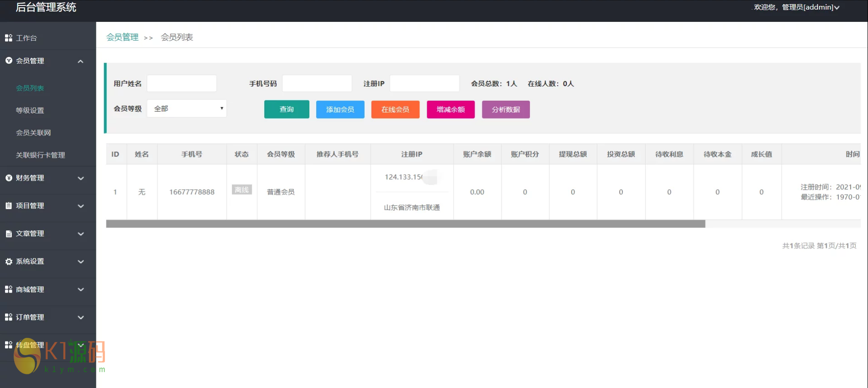Image resolution: width=868 pixels, height=388 pixels.
Task: Click the 文章管理 document icon
Action: (x=8, y=233)
